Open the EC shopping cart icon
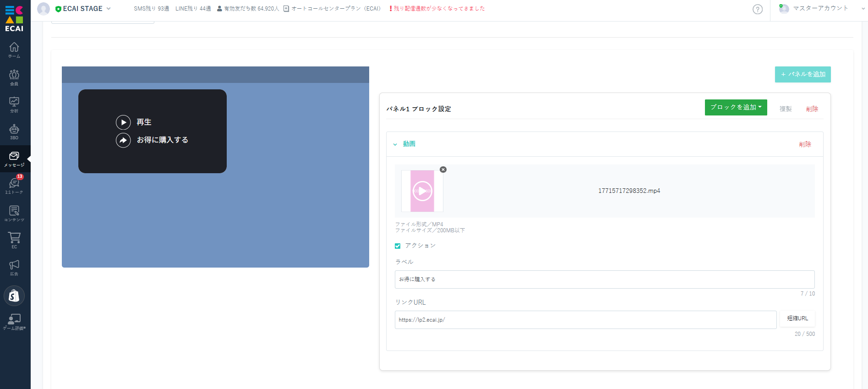This screenshot has height=389, width=868. pos(14,240)
